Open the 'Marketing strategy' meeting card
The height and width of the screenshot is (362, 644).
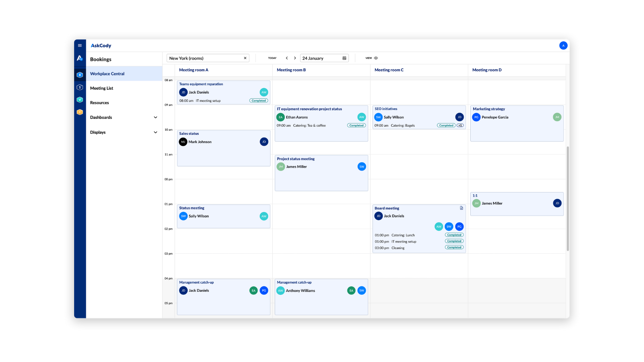[517, 123]
